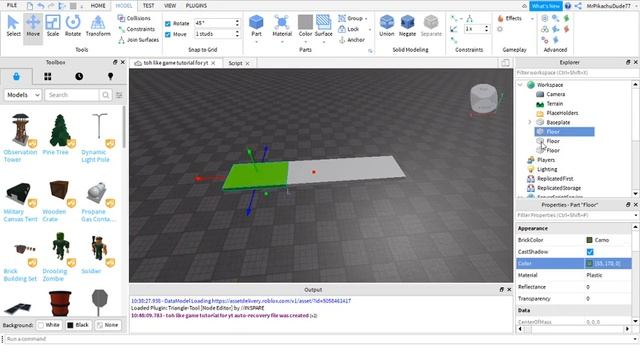Negate the selected part
The image size is (640, 360).
point(407,26)
